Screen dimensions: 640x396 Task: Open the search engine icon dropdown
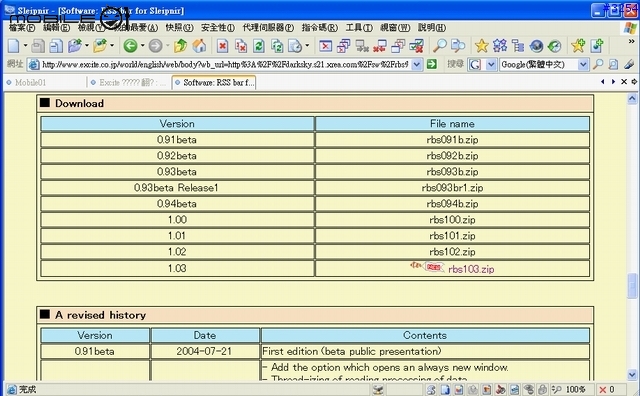491,65
